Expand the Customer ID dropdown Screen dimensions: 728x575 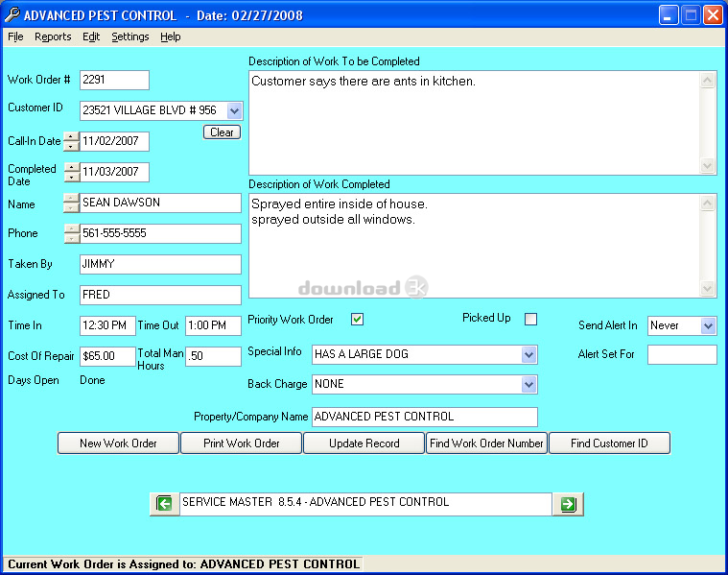pos(235,111)
